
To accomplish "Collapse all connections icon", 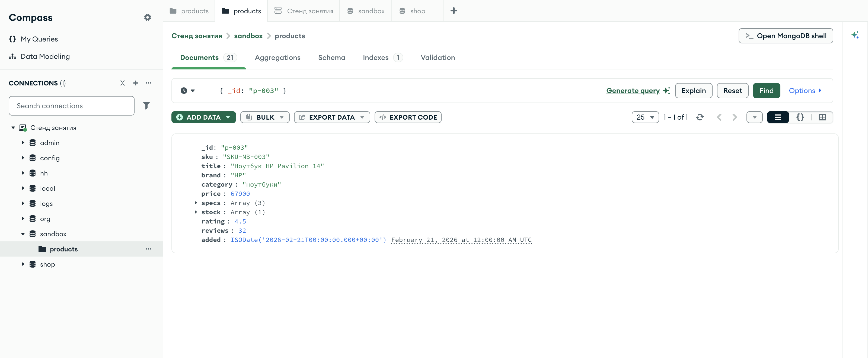I will click(122, 83).
